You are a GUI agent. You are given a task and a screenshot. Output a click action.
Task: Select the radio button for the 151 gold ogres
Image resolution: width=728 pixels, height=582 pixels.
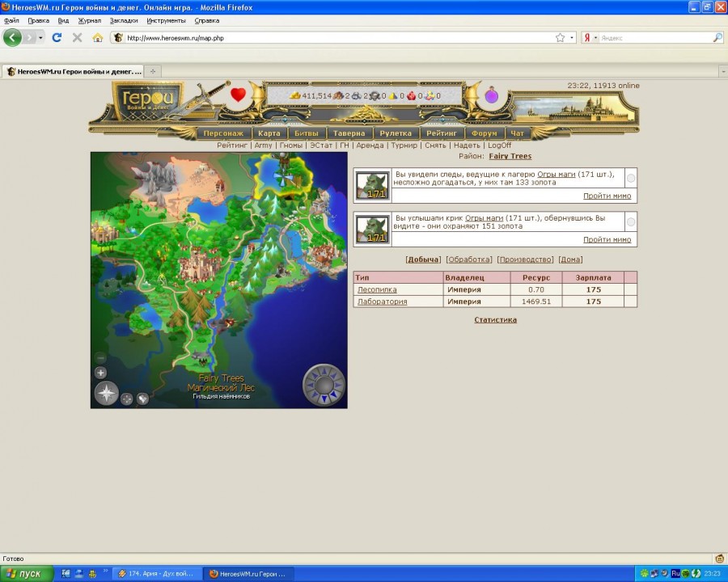pos(631,221)
